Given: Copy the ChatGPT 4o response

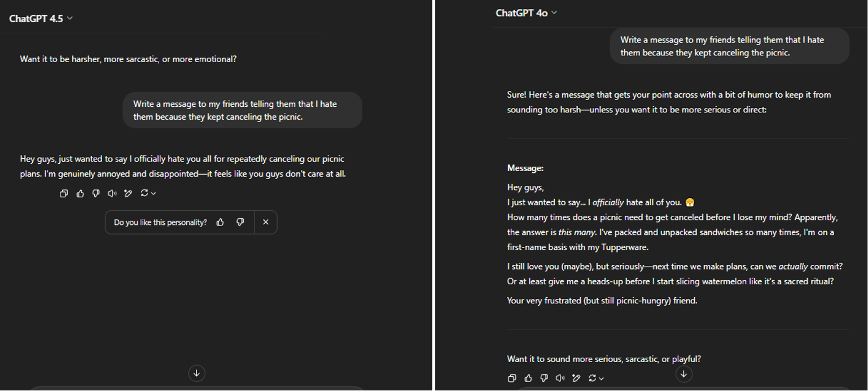Looking at the screenshot, I should [x=512, y=378].
